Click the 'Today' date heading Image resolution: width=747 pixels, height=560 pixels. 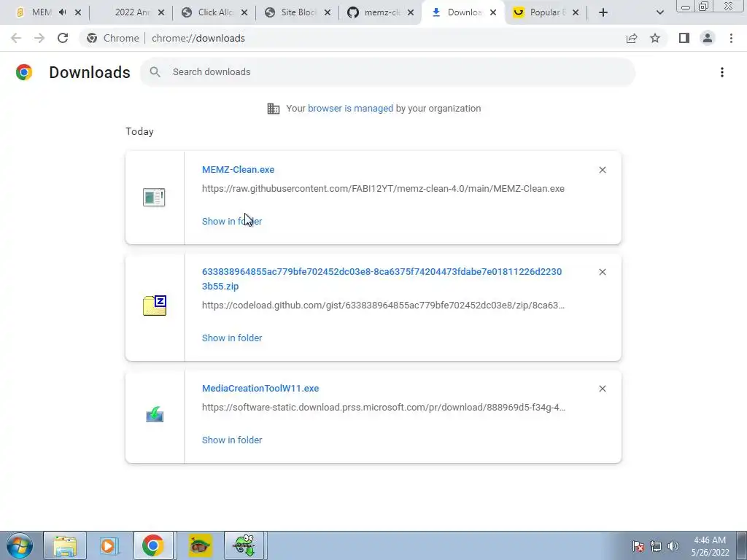click(x=139, y=131)
